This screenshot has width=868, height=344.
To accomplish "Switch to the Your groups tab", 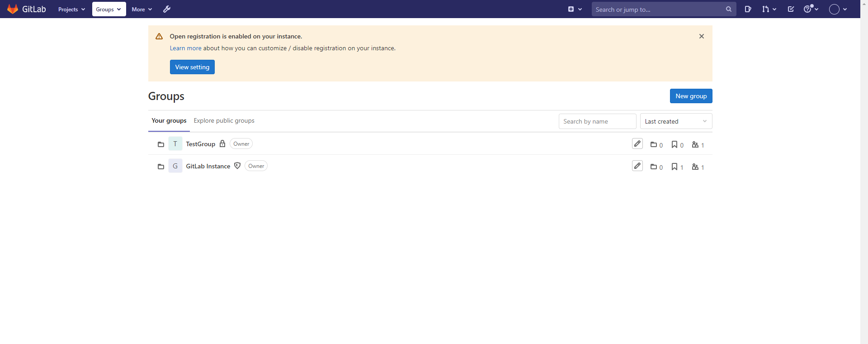I will 169,120.
